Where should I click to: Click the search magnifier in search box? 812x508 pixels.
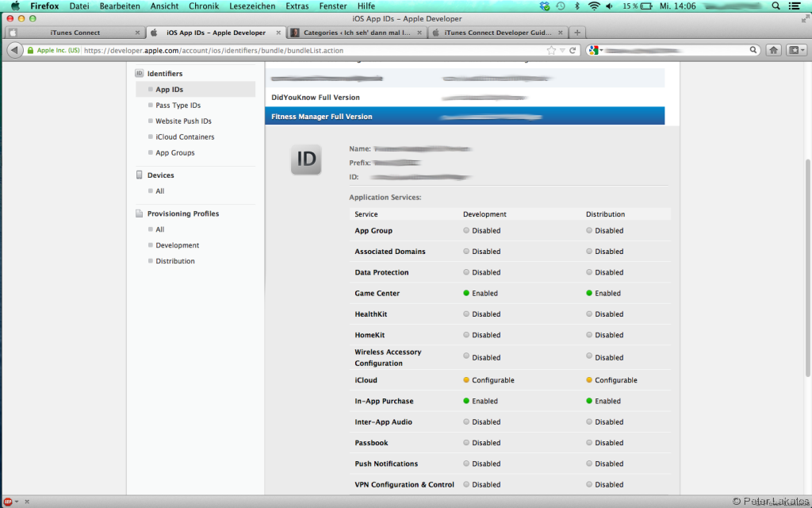[x=753, y=50]
